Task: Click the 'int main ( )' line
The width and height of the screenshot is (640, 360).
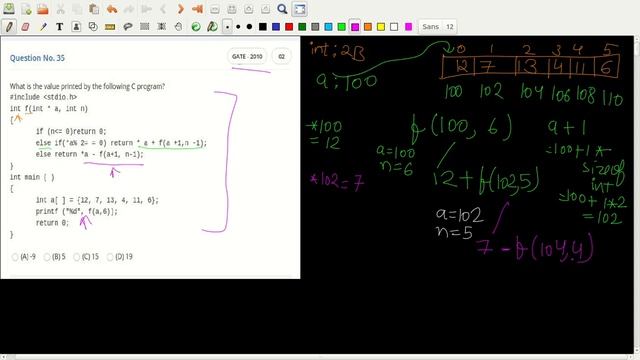Action: [32, 177]
